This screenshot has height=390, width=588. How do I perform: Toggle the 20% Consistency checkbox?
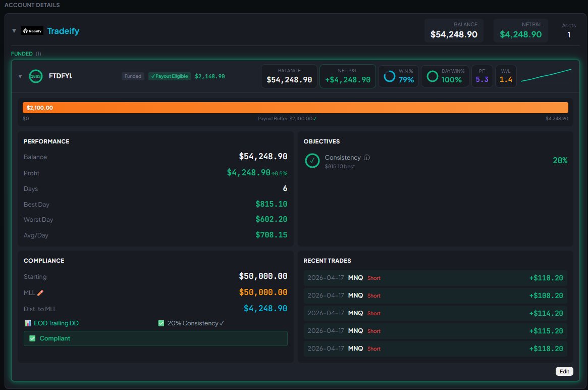[x=161, y=323]
